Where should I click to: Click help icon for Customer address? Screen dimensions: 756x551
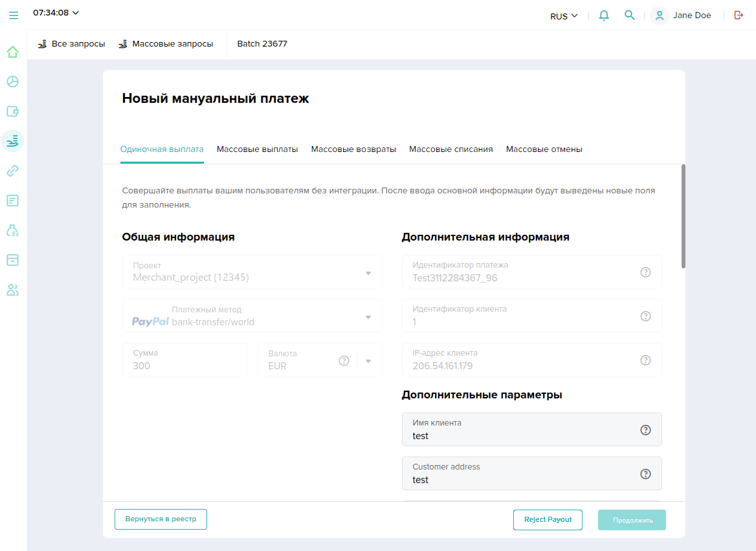[645, 474]
